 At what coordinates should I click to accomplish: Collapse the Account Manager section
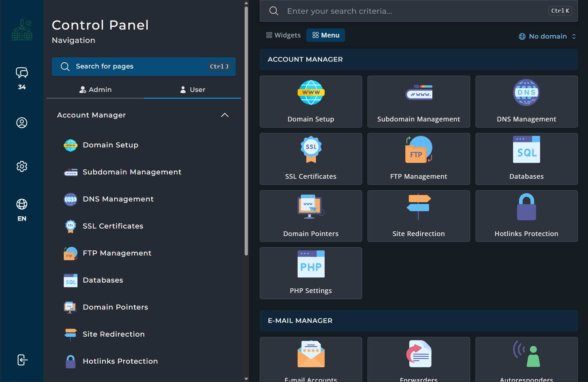pos(224,115)
